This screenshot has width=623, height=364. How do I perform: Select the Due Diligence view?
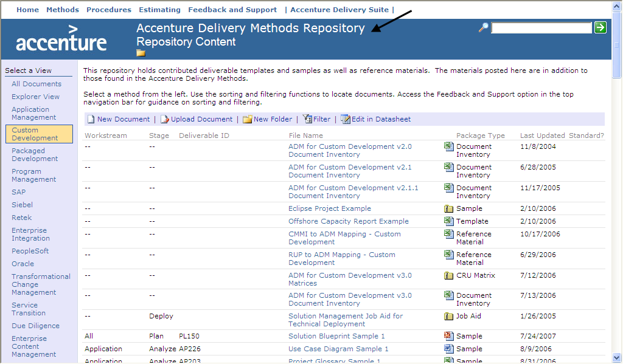pos(35,326)
